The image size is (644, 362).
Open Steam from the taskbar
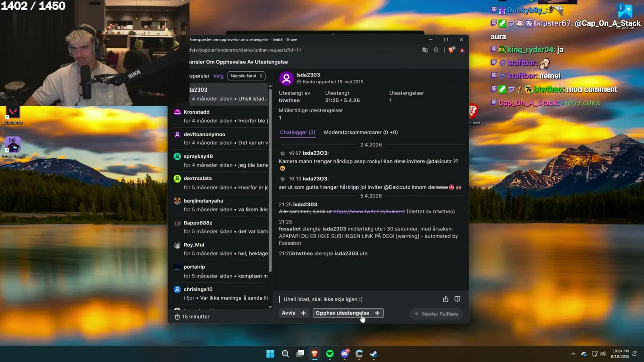[x=374, y=354]
